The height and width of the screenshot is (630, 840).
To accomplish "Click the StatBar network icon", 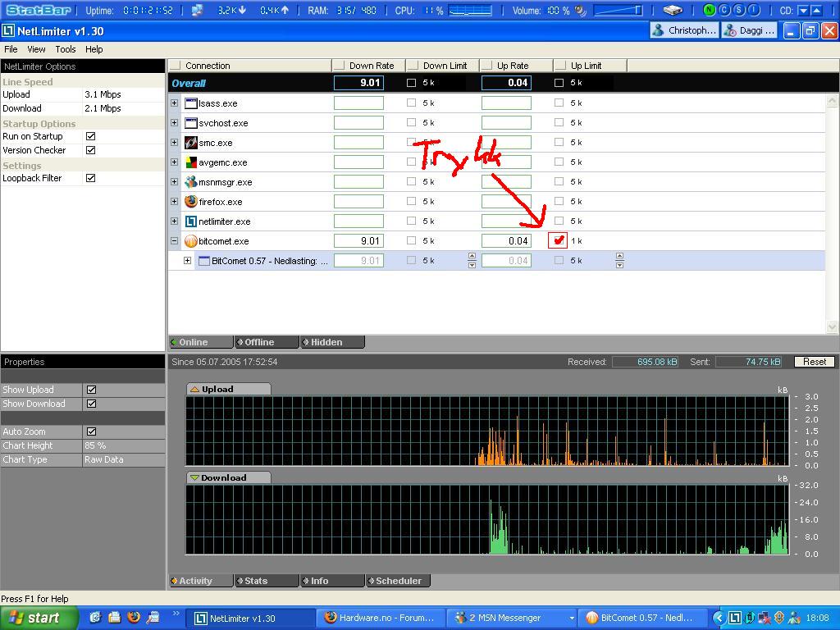I will coord(198,10).
